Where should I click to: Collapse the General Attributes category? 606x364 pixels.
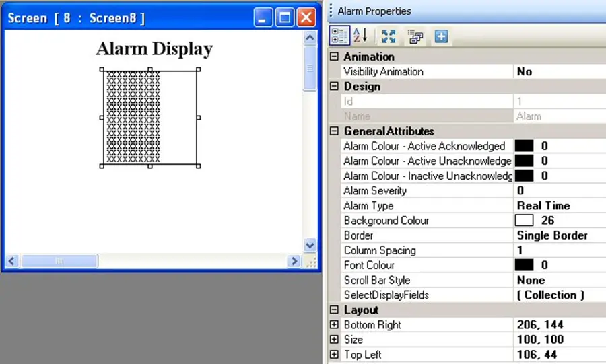(334, 131)
